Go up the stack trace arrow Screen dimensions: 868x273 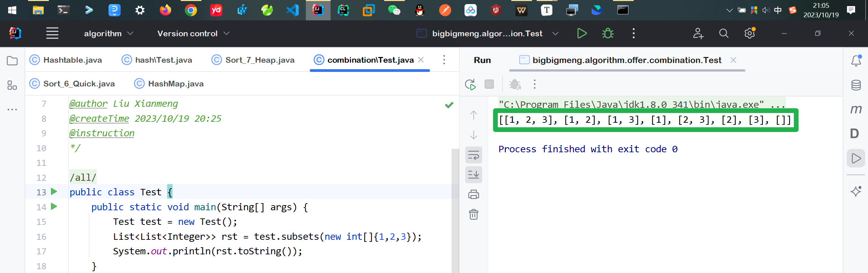[x=474, y=115]
